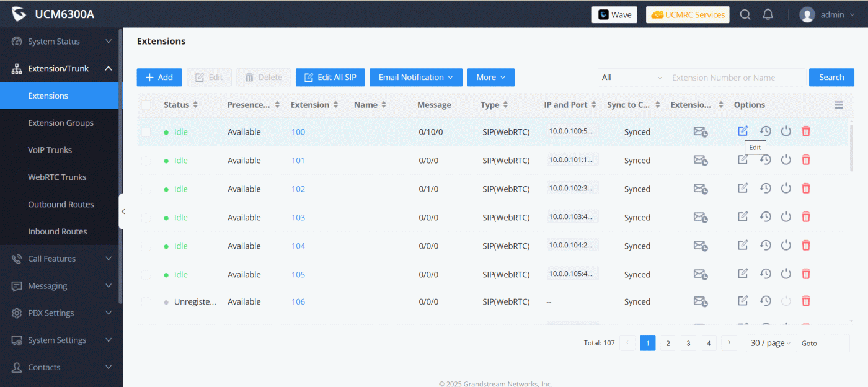Click the red delete icon for extension 102

tap(806, 189)
